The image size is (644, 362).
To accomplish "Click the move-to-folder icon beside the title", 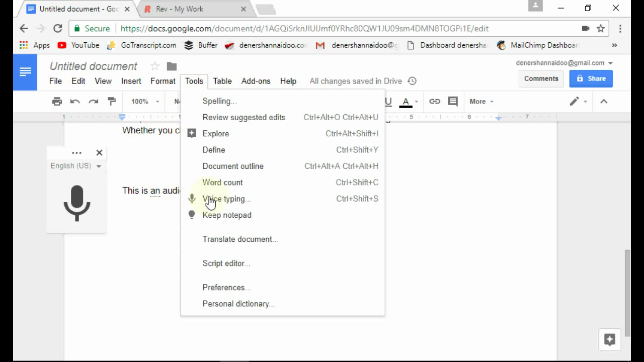I will click(x=172, y=66).
